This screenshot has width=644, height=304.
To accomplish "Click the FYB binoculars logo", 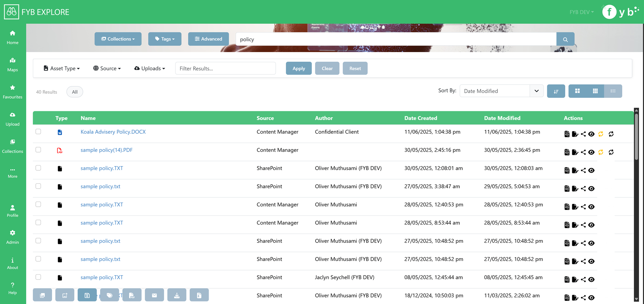I will tap(11, 12).
